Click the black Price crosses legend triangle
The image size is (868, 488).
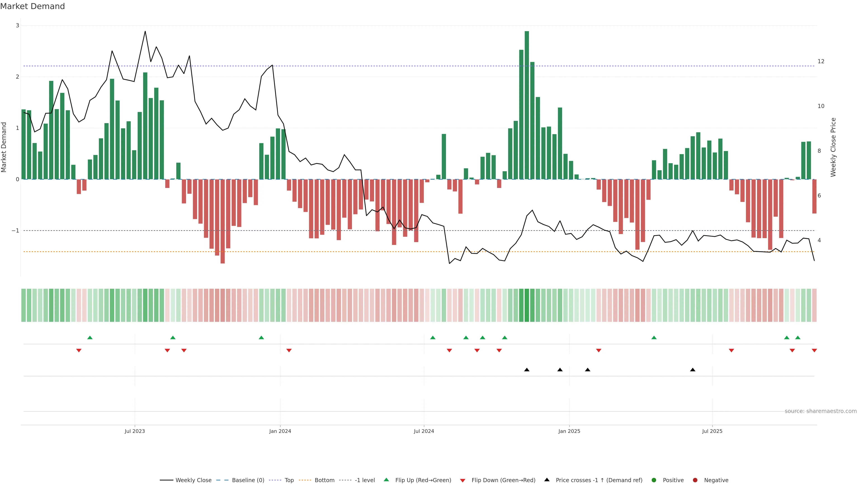tap(547, 480)
